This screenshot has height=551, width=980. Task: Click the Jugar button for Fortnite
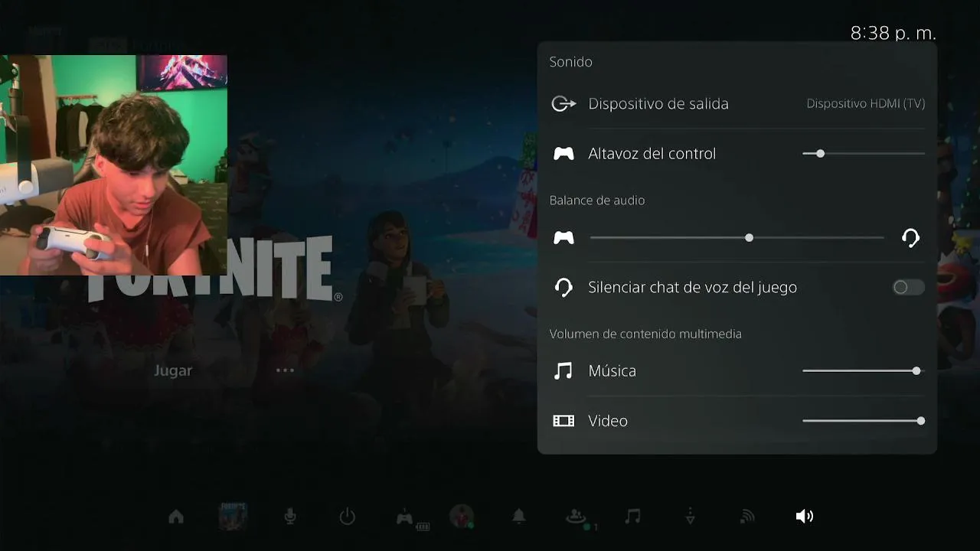(173, 370)
